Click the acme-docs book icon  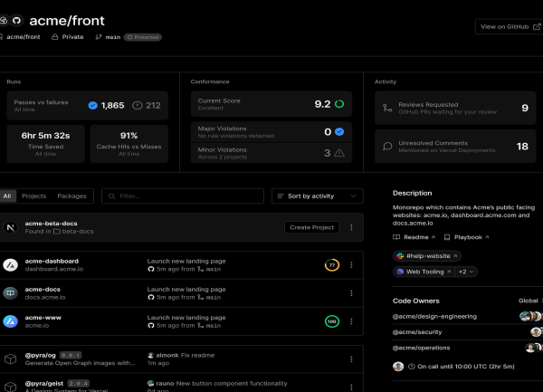point(11,293)
